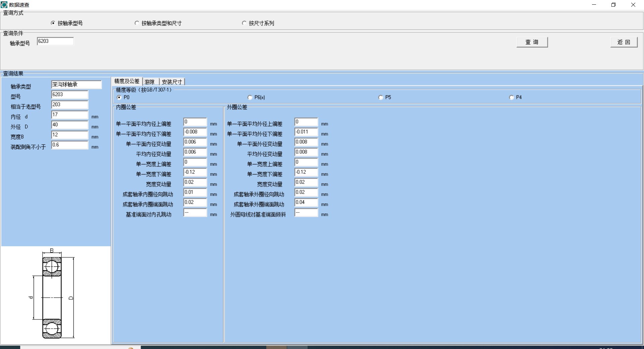Select the P0 precision grade
Image resolution: width=644 pixels, height=349 pixels.
click(x=119, y=97)
